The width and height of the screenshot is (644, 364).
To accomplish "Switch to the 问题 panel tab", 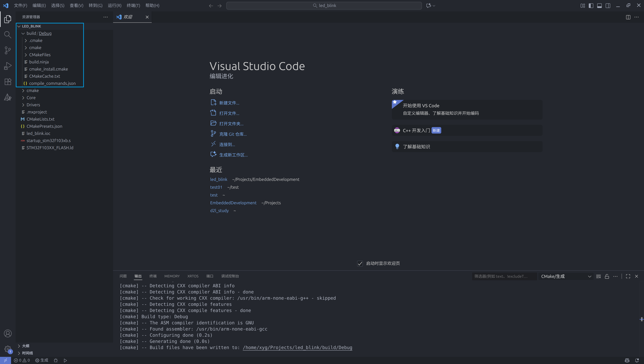I will click(x=123, y=276).
